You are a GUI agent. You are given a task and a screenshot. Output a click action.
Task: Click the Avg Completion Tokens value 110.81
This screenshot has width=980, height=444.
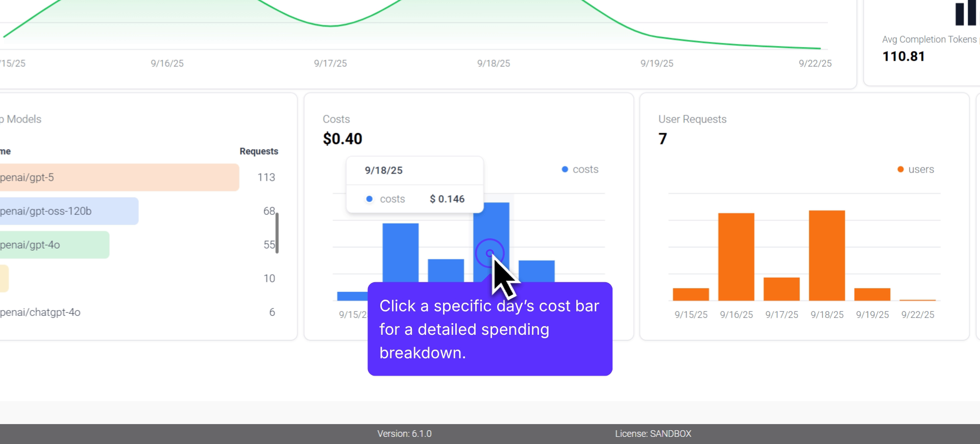pos(903,56)
